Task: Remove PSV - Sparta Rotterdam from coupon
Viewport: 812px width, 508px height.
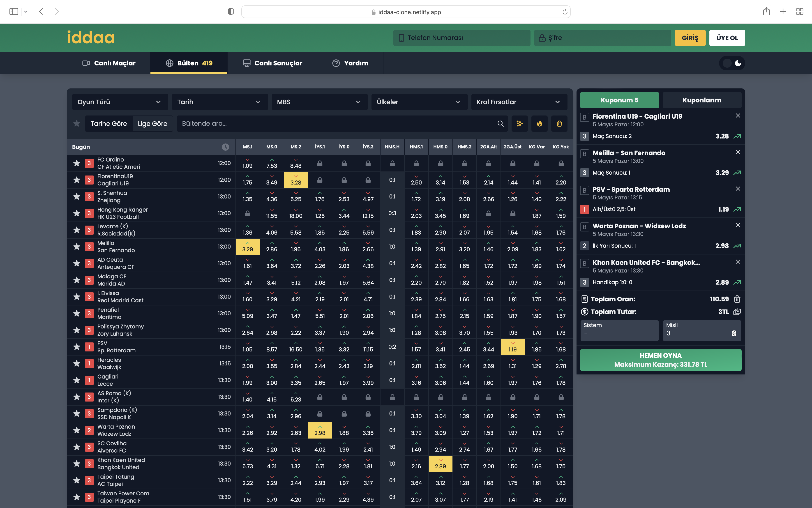Action: pos(738,189)
